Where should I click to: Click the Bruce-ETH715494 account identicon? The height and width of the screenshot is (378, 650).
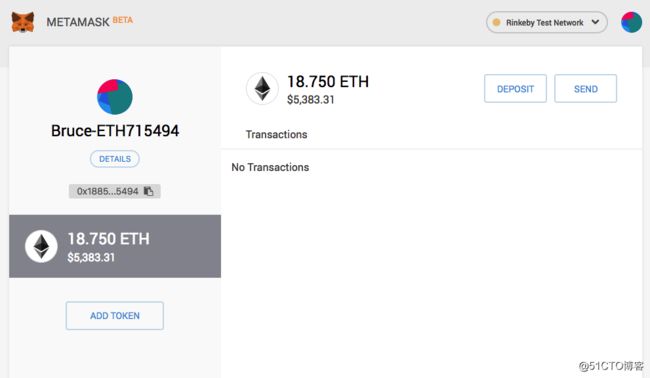point(115,97)
